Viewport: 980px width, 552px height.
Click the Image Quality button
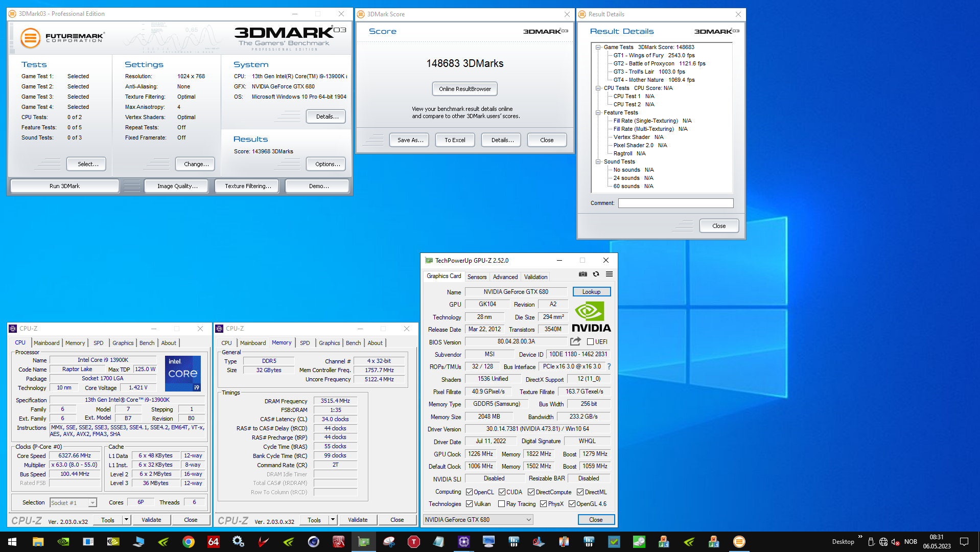(x=177, y=186)
